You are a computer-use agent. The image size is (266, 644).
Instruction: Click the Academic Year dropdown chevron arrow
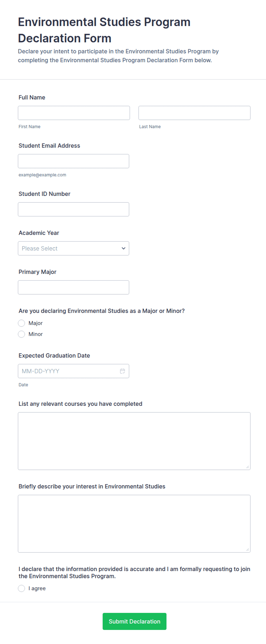pos(124,248)
